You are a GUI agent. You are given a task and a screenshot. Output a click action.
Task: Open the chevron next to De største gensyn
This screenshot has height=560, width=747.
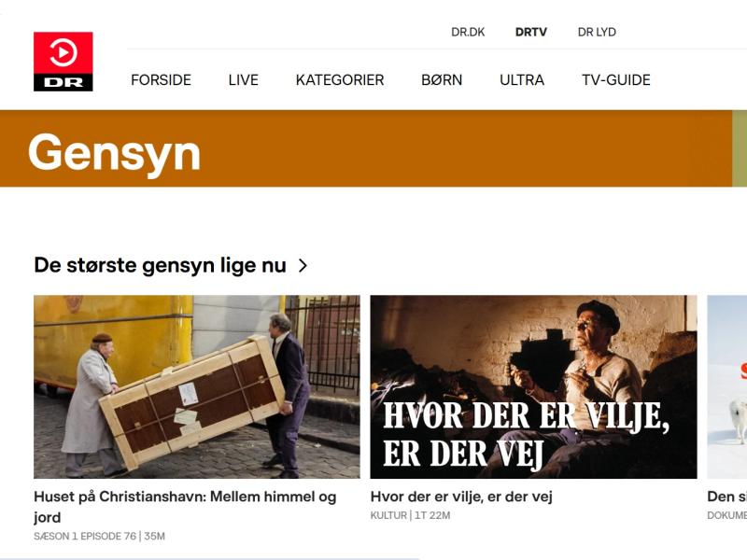[x=303, y=265]
